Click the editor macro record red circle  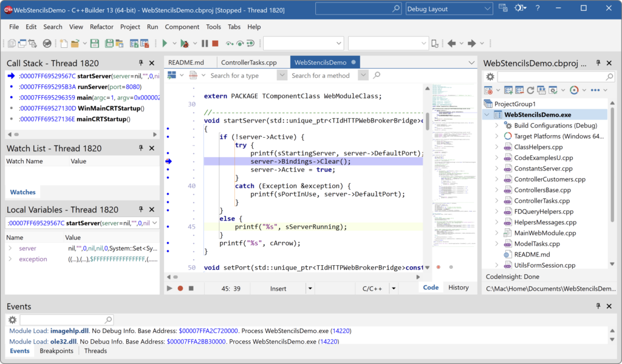tap(180, 288)
